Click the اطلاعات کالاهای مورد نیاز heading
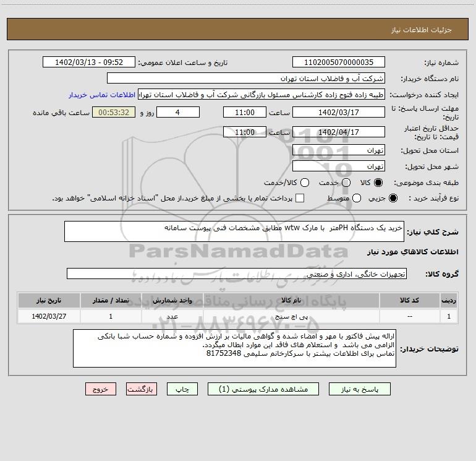Screen dimensions: 476x461 click(x=412, y=252)
